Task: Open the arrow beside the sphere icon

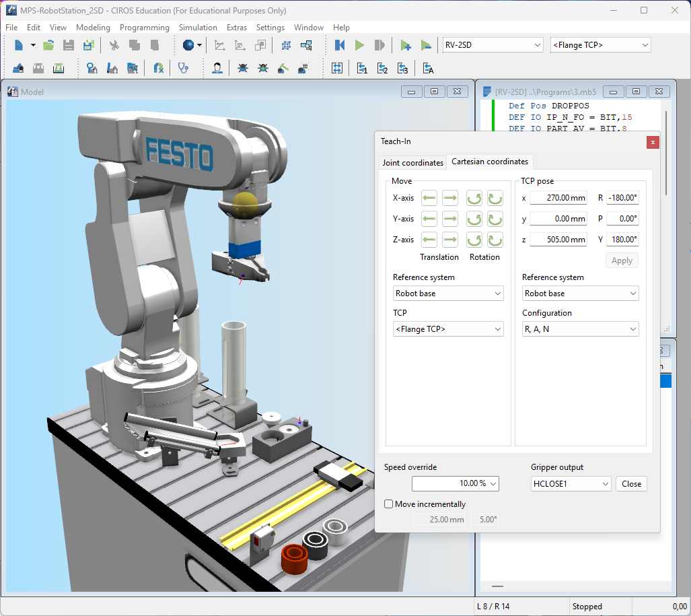Action: point(200,45)
